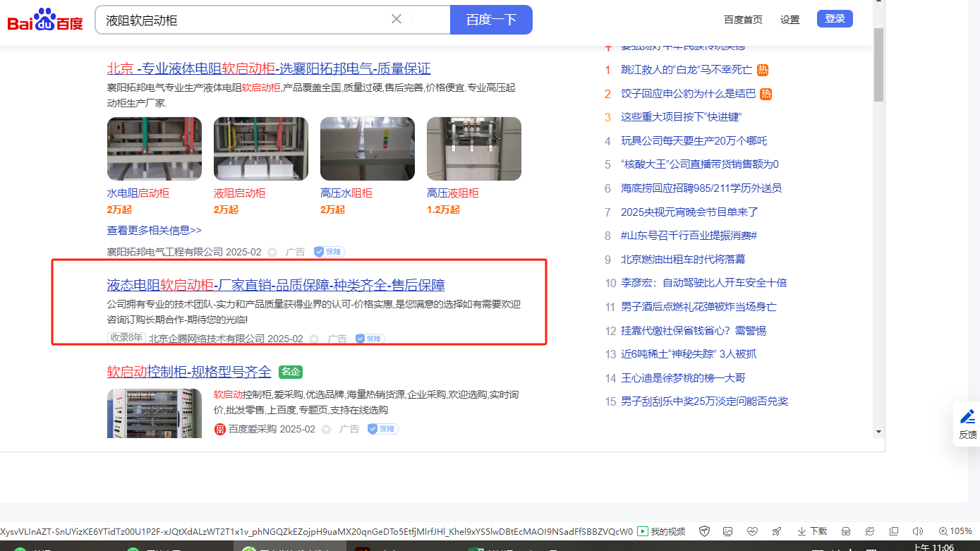Click the heartbeat health icon in status bar
The height and width of the screenshot is (551, 980).
coord(752,531)
